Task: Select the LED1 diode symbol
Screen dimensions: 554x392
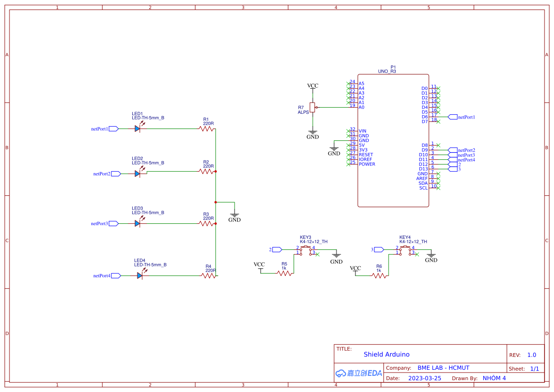Action: (137, 128)
